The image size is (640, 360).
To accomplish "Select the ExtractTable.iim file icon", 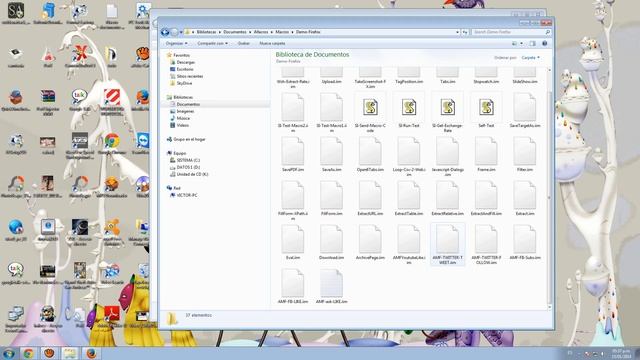I will 409,195.
